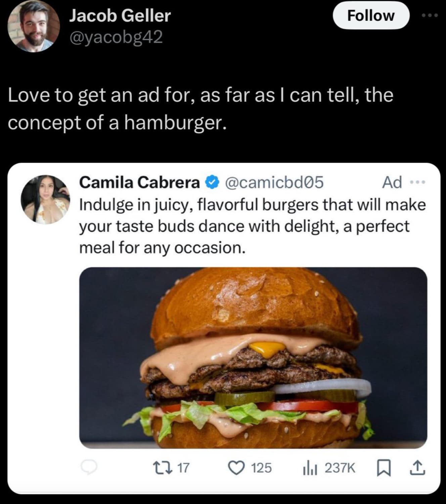Click the reply speech bubble icon
This screenshot has height=504, width=446.
click(x=89, y=467)
